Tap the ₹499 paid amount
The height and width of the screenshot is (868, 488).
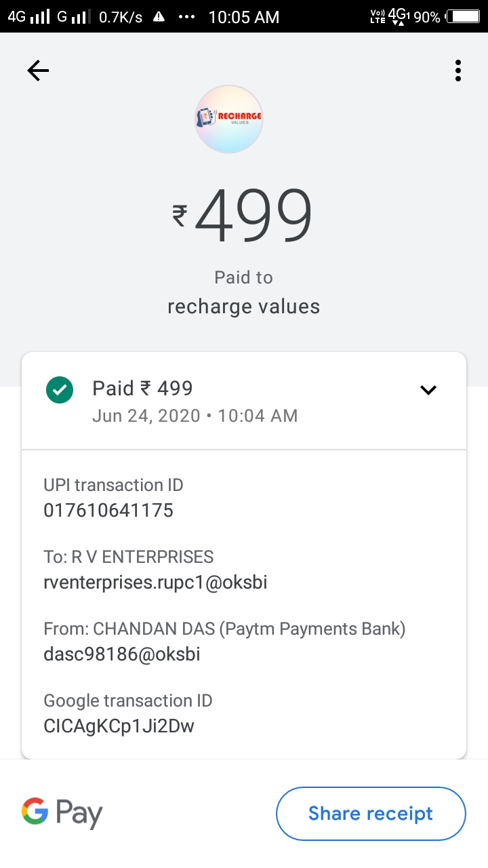pos(243,217)
